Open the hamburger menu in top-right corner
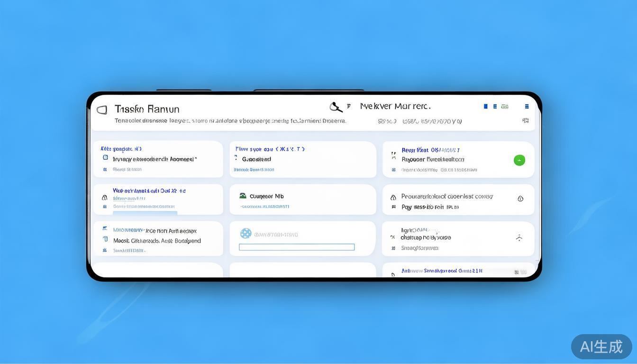The image size is (637, 364). (527, 107)
